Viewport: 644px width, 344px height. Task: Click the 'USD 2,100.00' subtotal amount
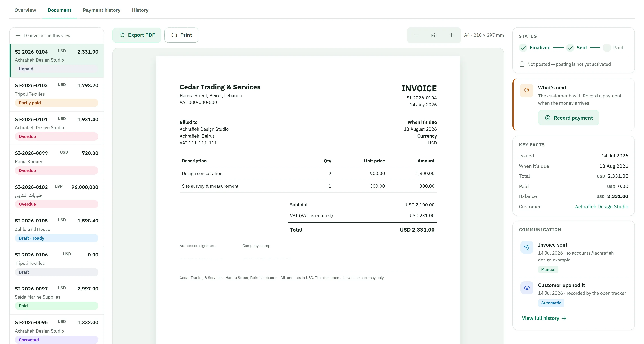pyautogui.click(x=420, y=205)
